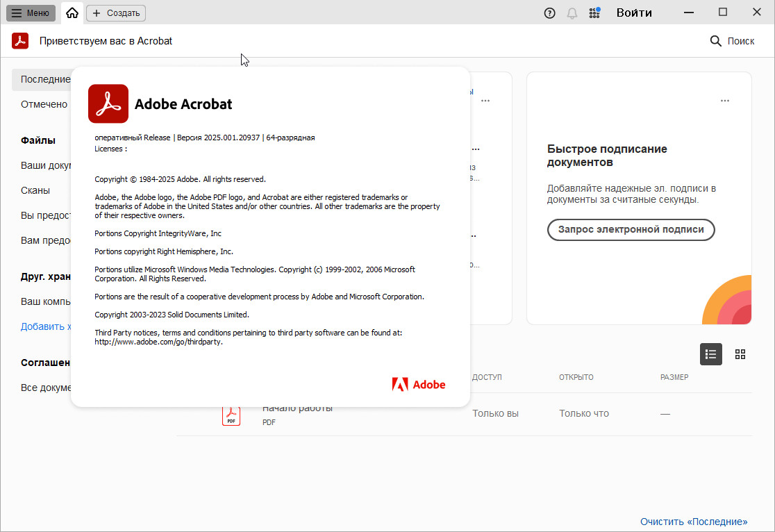Click the Home icon tab
Screen dimensions: 775x532
72,13
